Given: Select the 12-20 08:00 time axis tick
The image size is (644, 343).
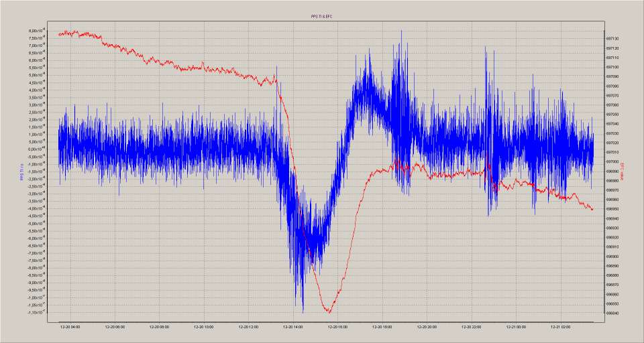Looking at the screenshot, I should coord(159,327).
